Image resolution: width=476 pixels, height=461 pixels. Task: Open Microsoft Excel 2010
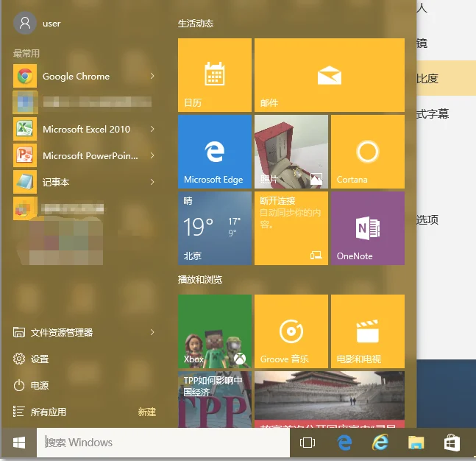84,129
